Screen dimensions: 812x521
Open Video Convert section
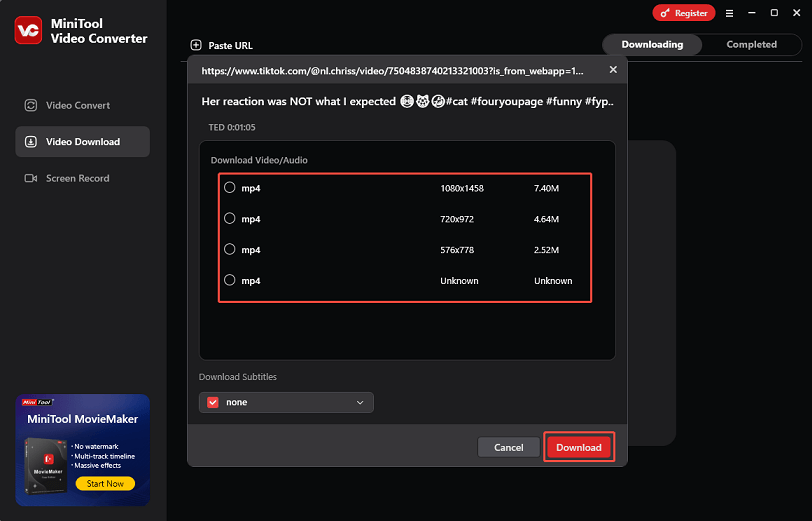click(x=82, y=105)
